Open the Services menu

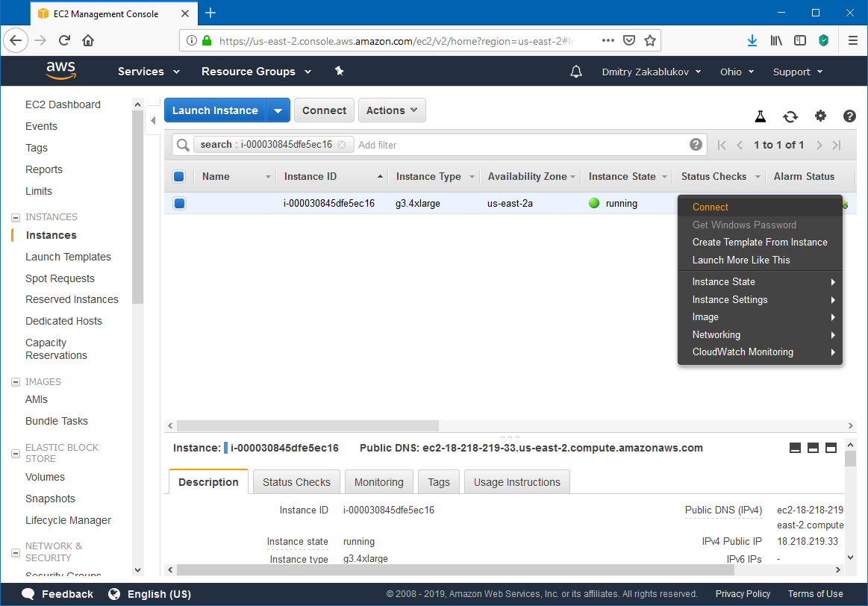click(149, 72)
